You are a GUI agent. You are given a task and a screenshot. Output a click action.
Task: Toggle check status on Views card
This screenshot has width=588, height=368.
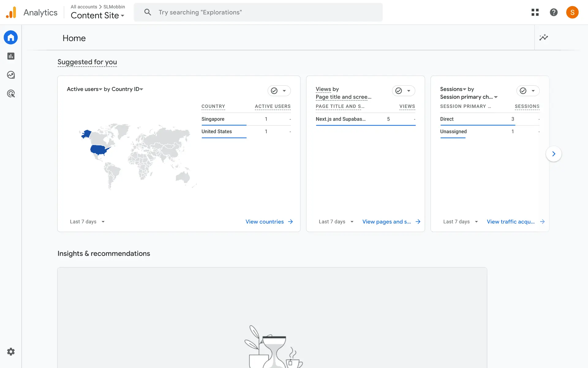(399, 91)
